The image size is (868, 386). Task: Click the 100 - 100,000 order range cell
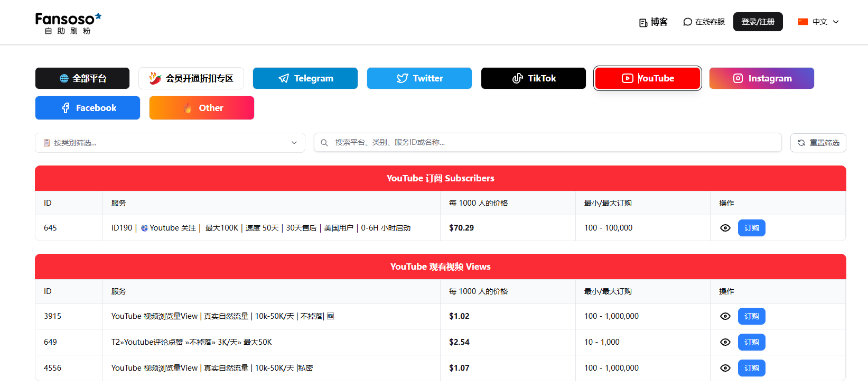point(643,228)
